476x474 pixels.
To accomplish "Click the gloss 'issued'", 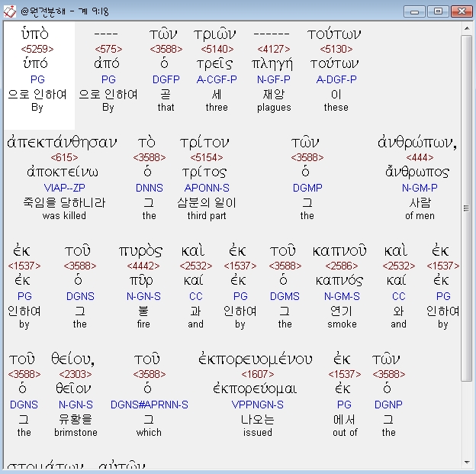I will coord(258,433).
